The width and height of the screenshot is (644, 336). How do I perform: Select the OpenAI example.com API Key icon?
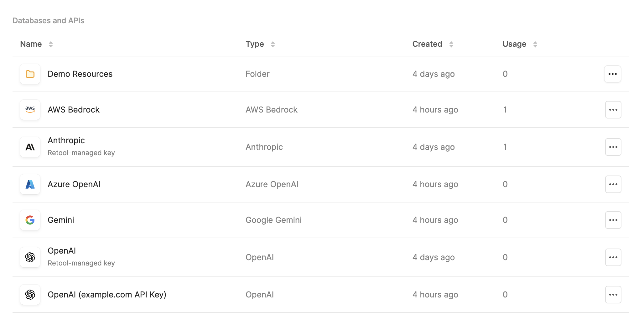[30, 295]
